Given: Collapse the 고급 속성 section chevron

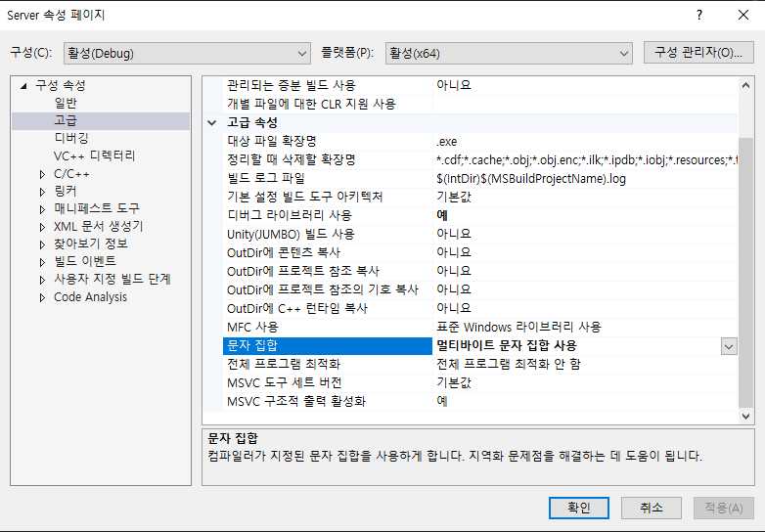Looking at the screenshot, I should point(212,123).
